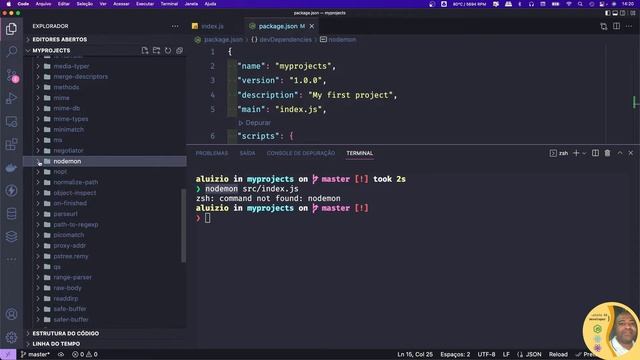Switch to CONSOLE DE DEPURAÇÃO tab

(301, 153)
